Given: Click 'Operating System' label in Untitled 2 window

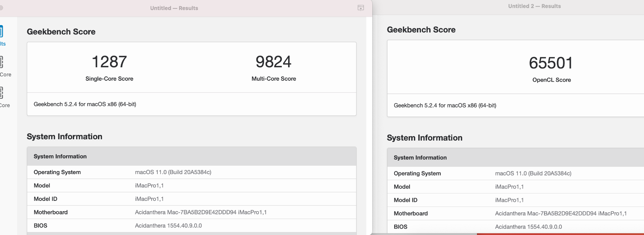Looking at the screenshot, I should coord(417,173).
